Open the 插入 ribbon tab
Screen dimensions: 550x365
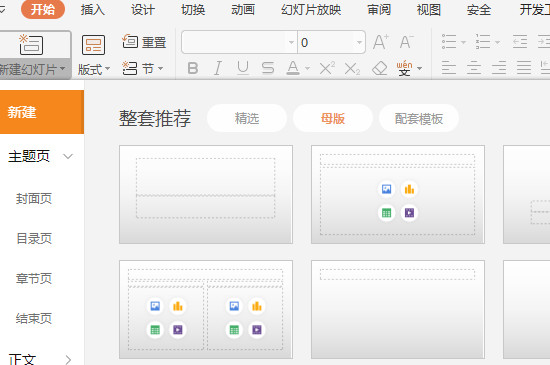point(93,9)
